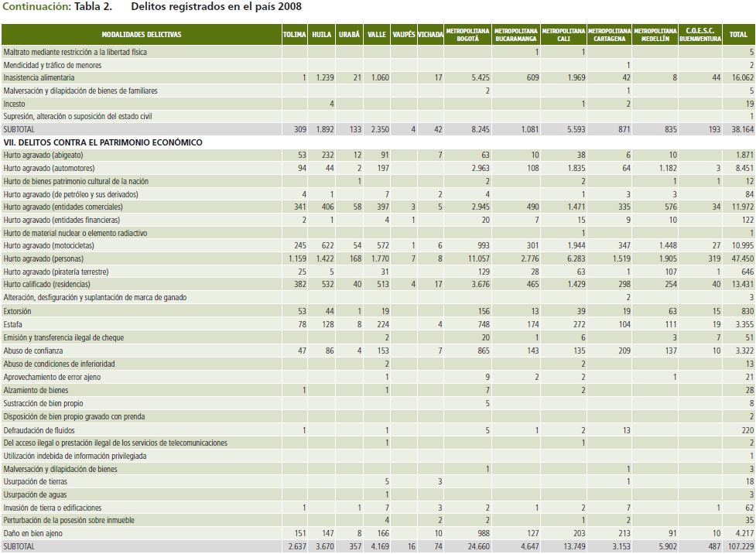
Task: Click the Inasistencia alimentaria row label
Action: [39, 78]
